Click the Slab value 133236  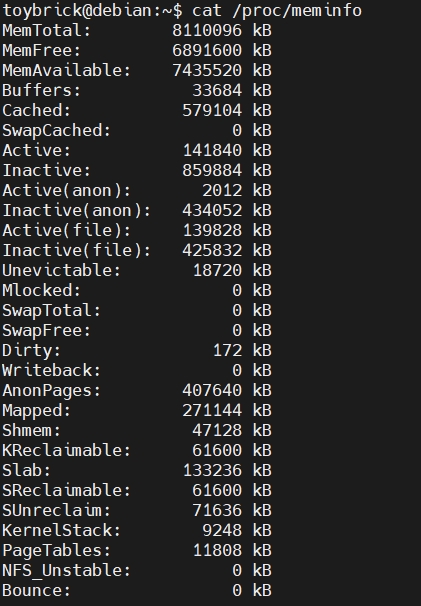coord(212,471)
